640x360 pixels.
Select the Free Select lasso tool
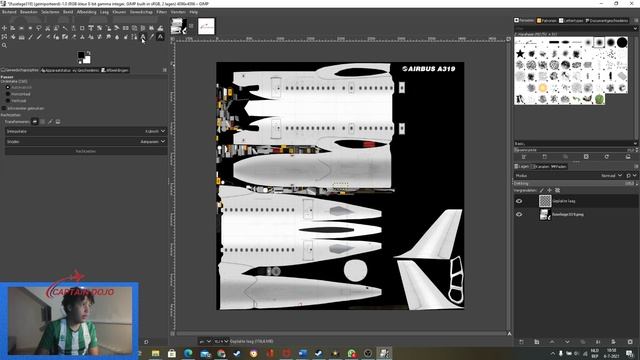point(39,28)
